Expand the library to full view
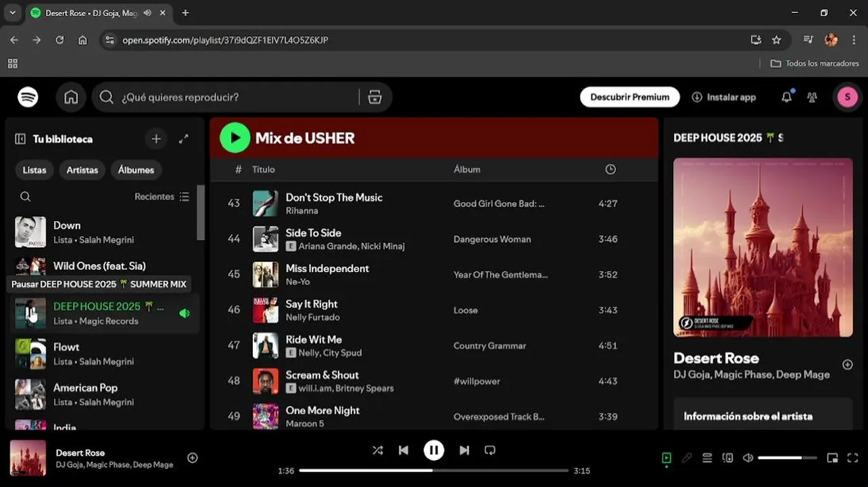868x487 pixels. coord(183,139)
